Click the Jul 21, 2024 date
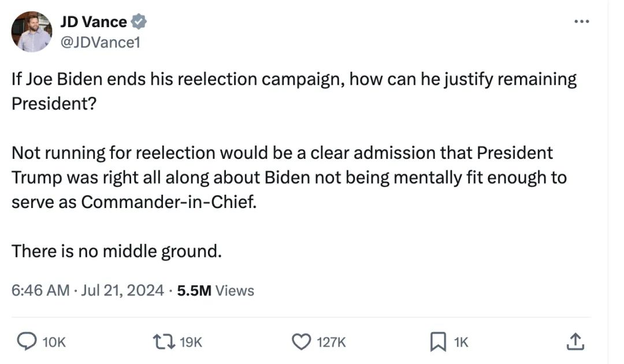Image resolution: width=624 pixels, height=364 pixels. coord(122,290)
